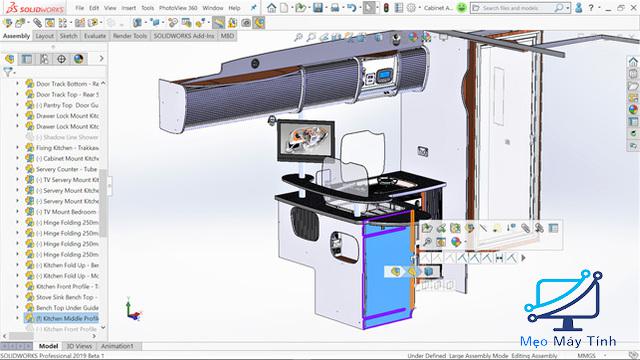Click the Edit Appearance sphere icon in viewport toolbar
The height and width of the screenshot is (360, 640).
click(x=413, y=38)
